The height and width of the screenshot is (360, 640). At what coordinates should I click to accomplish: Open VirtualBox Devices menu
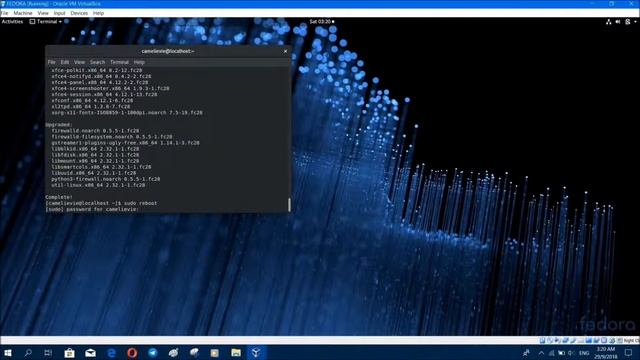[x=79, y=13]
